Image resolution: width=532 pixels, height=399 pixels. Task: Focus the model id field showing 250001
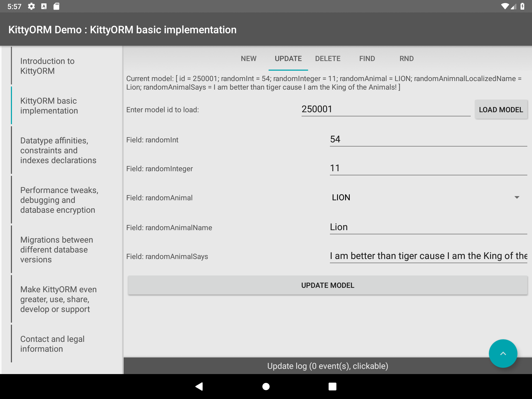(386, 109)
